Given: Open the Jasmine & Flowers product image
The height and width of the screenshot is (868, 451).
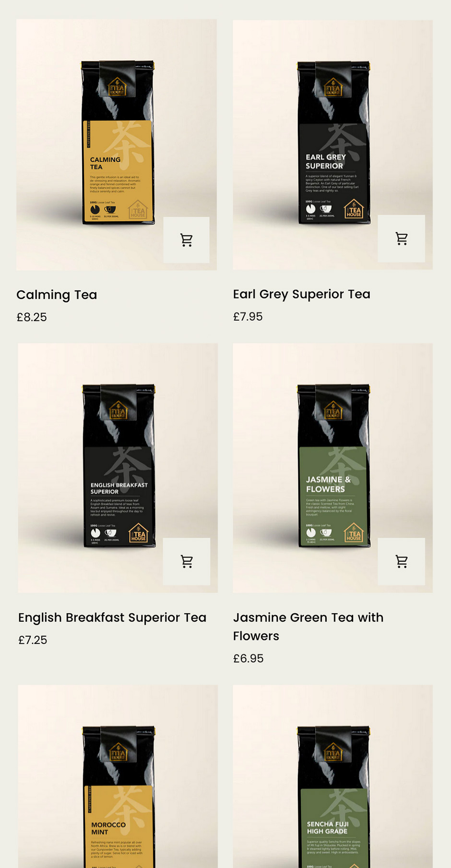Looking at the screenshot, I should (x=332, y=468).
